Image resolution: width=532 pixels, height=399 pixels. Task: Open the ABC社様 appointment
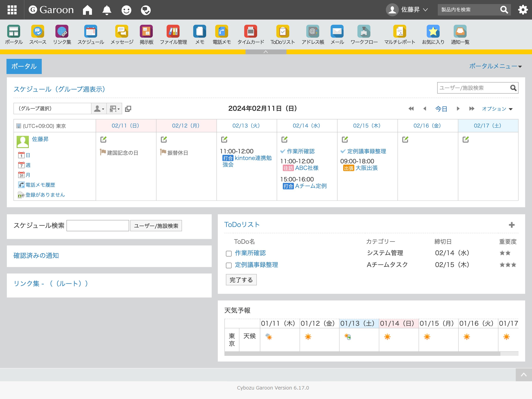[x=306, y=168]
